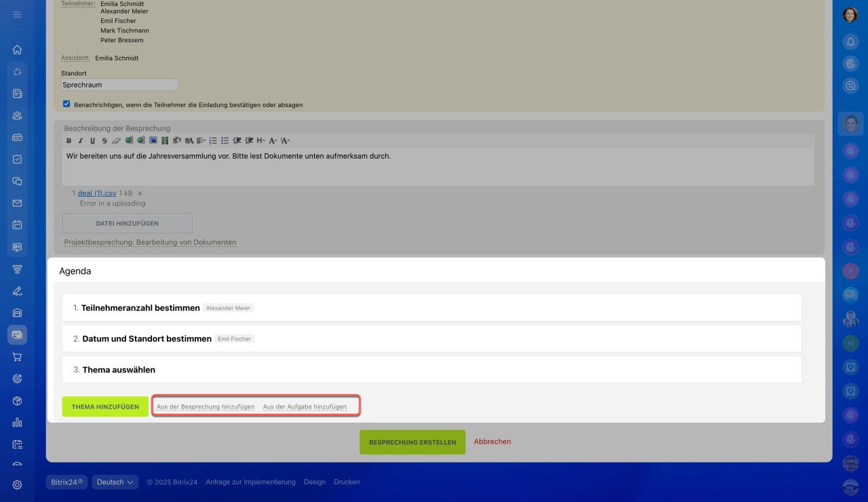The width and height of the screenshot is (868, 502).
Task: Click participant Peter Bressem in the list
Action: (x=122, y=40)
